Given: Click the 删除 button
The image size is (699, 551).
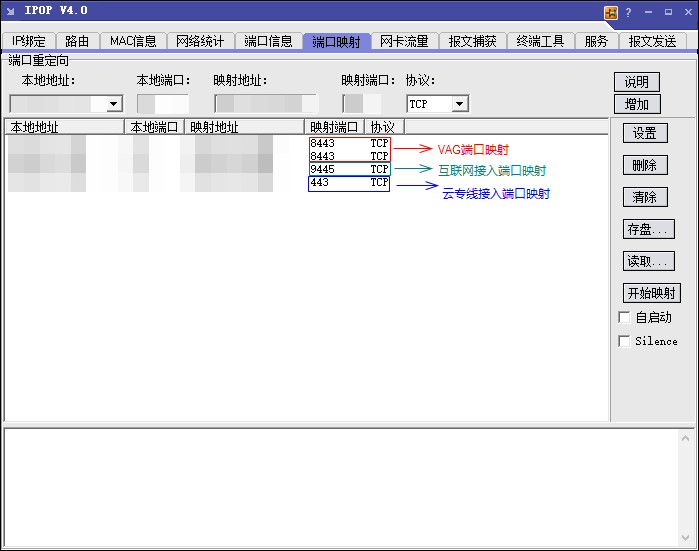Looking at the screenshot, I should pyautogui.click(x=645, y=165).
